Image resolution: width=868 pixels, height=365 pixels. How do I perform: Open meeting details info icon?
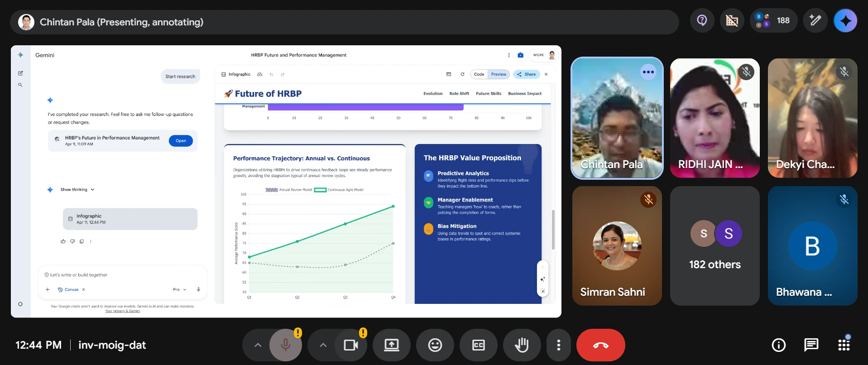(778, 345)
